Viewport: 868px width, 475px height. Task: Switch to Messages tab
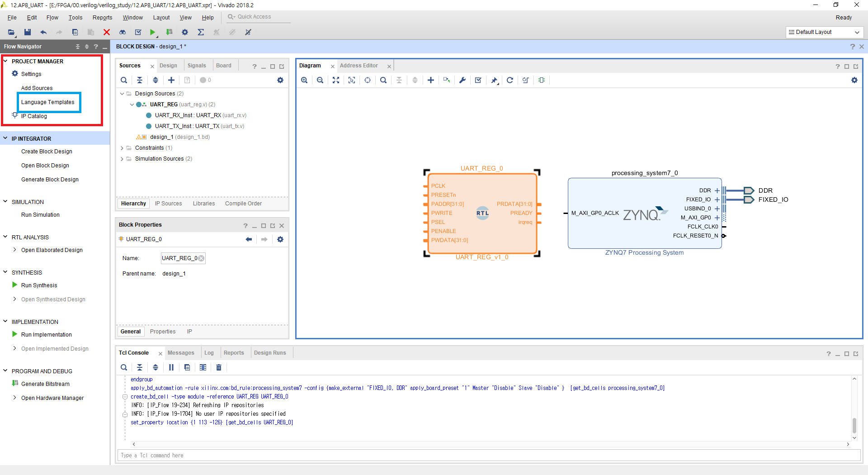point(181,353)
